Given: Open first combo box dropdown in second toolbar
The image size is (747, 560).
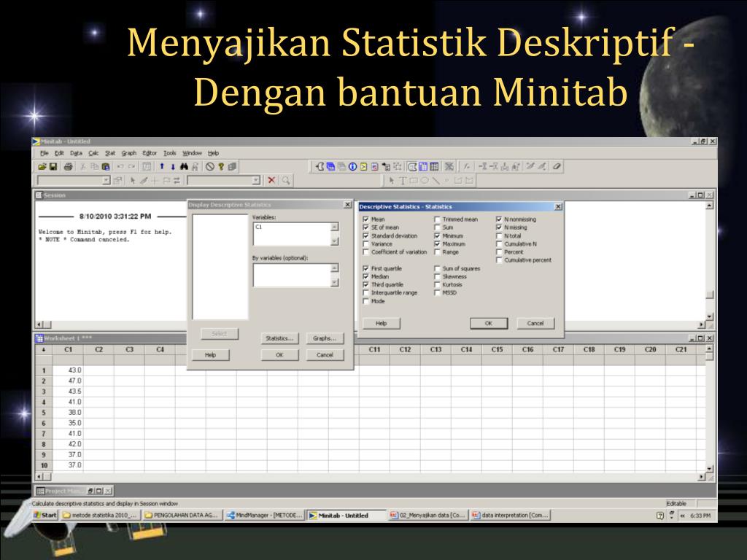Looking at the screenshot, I should (107, 181).
